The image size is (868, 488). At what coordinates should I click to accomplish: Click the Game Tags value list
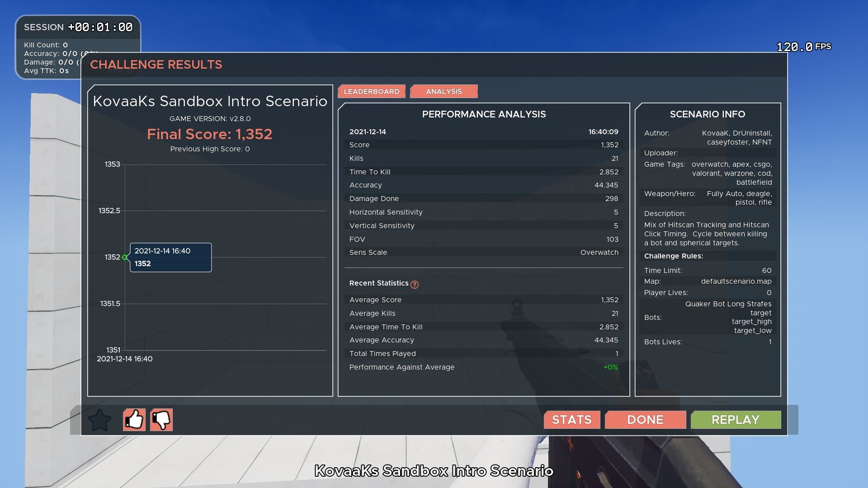[732, 174]
